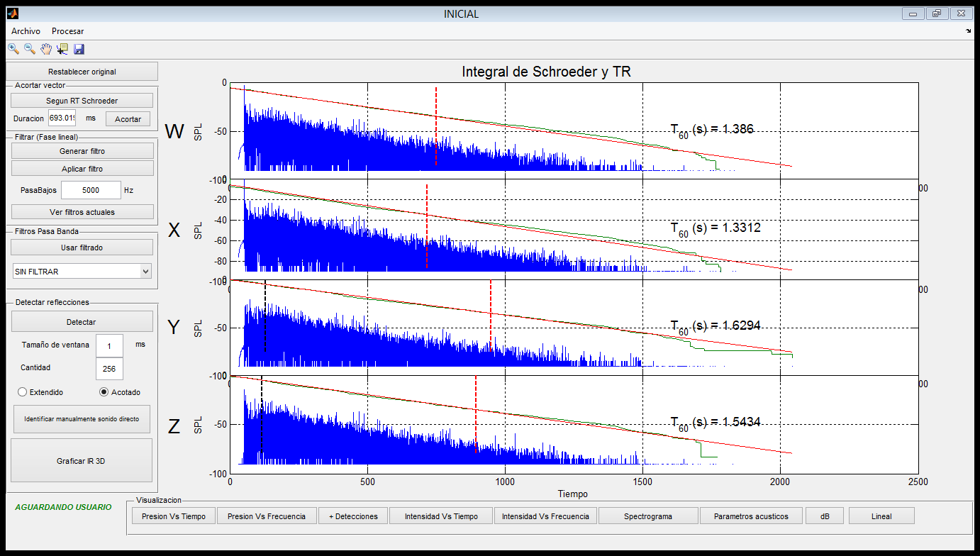Switch scale with the Lineal button
980x556 pixels.
(x=881, y=516)
